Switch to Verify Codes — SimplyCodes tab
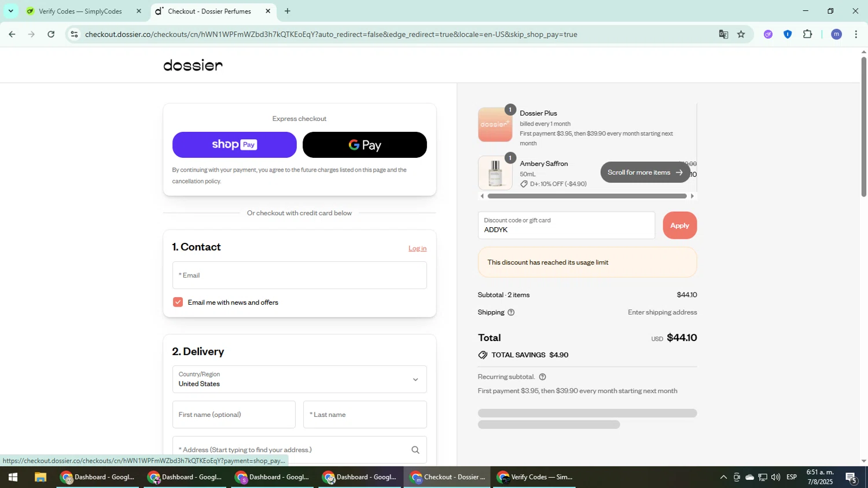This screenshot has height=488, width=868. (80, 11)
